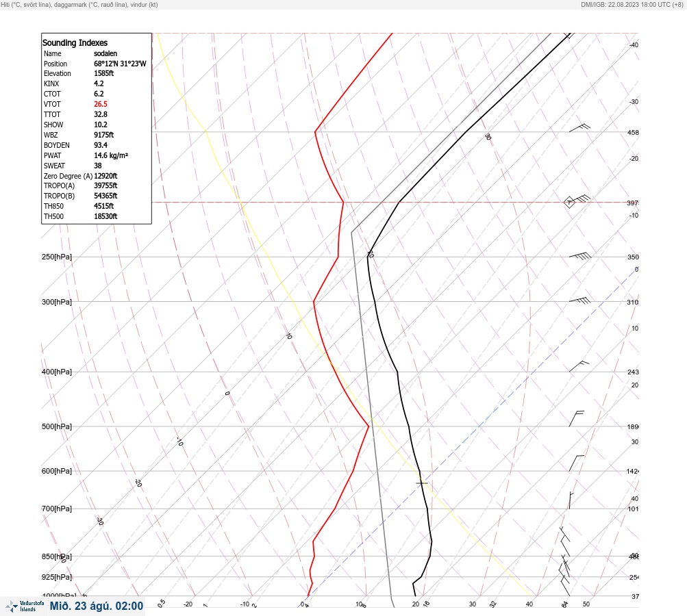Click the wind barb at 200 hPa level
This screenshot has width=687, height=616.
579,199
